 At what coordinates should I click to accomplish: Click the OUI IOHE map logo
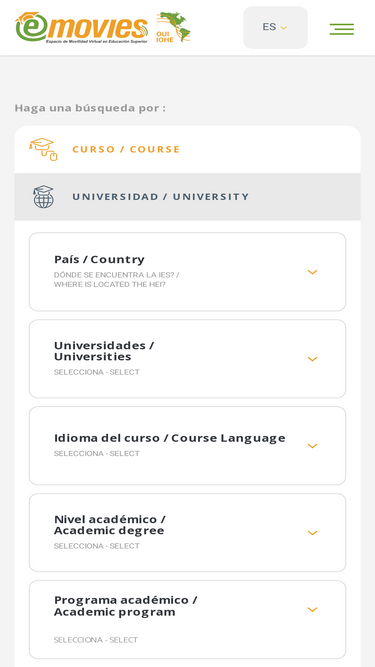[173, 27]
